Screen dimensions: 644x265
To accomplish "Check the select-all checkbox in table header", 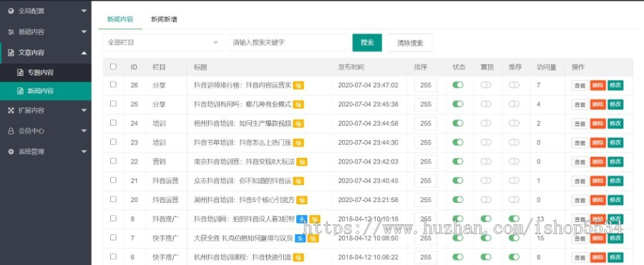I will (113, 66).
